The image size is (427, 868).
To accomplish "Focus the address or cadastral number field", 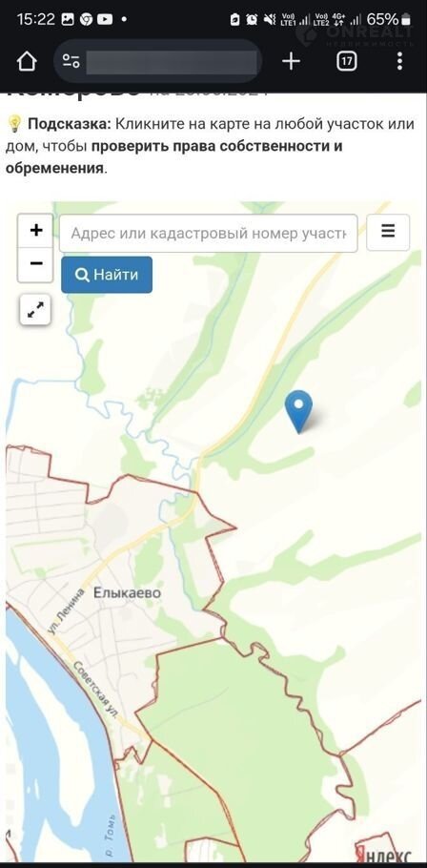I will pos(208,233).
